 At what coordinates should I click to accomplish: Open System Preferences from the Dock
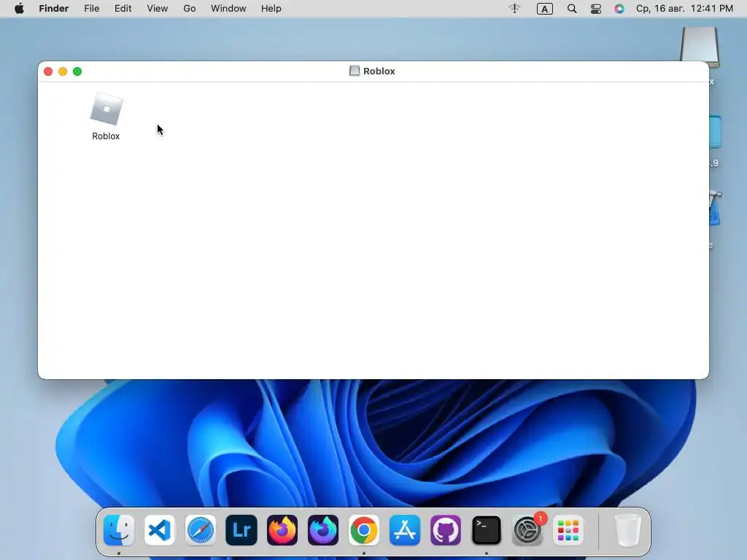pos(527,530)
